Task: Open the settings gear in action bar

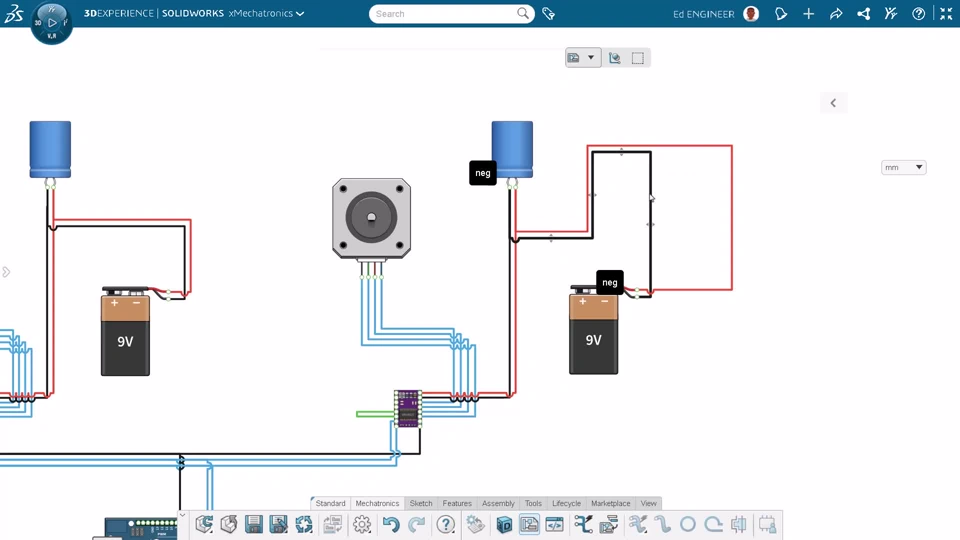Action: click(362, 524)
